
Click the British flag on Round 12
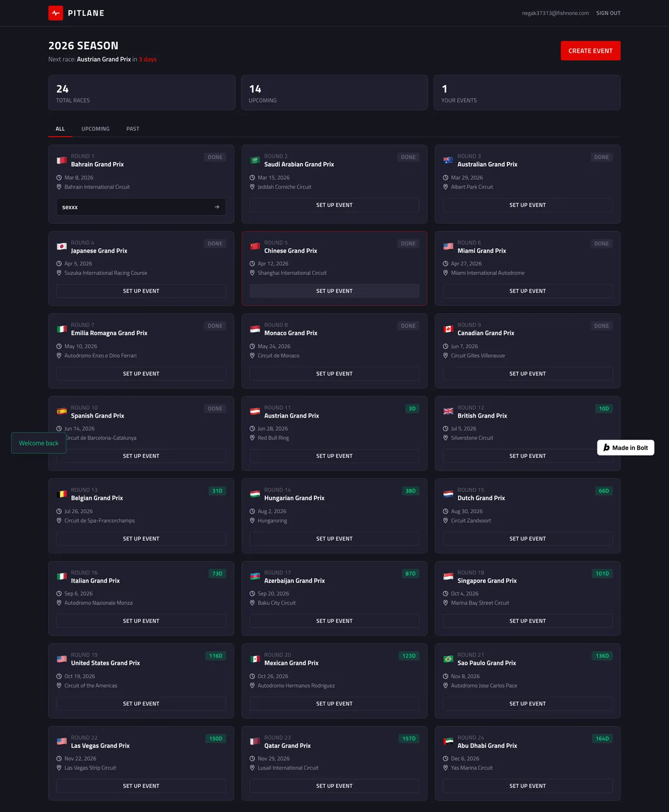[448, 412]
